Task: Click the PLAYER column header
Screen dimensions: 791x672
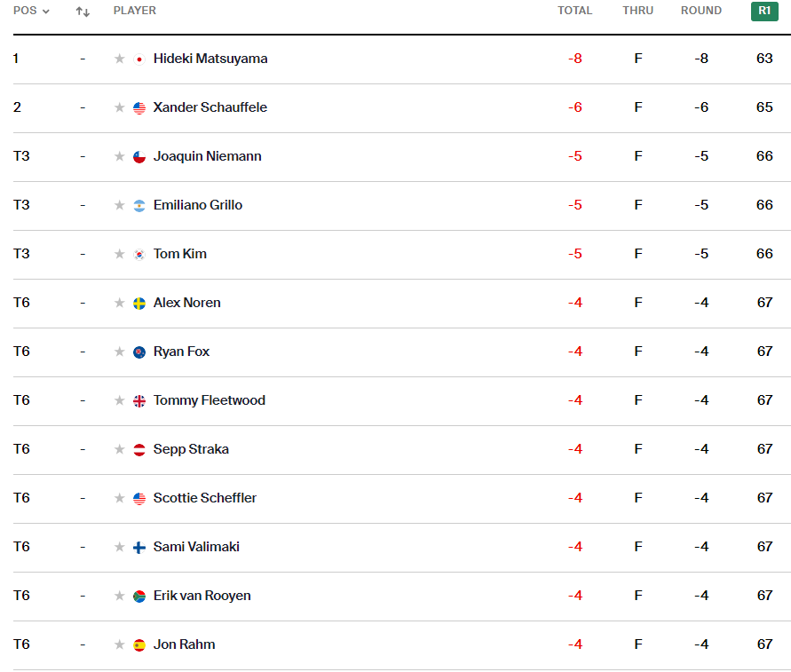Action: (135, 11)
